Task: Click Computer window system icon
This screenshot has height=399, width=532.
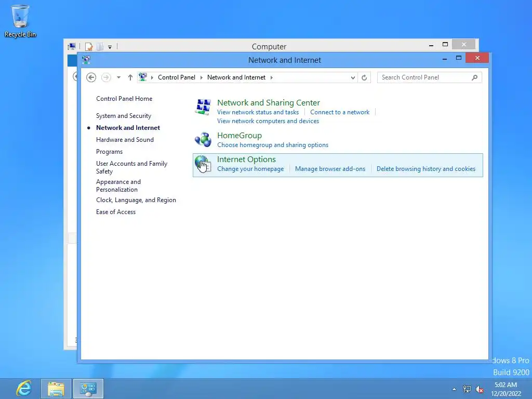Action: [x=72, y=46]
